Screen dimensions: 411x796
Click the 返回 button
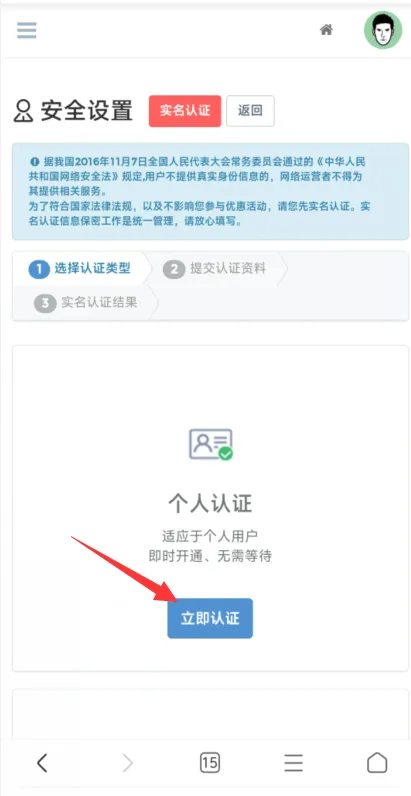coord(250,111)
